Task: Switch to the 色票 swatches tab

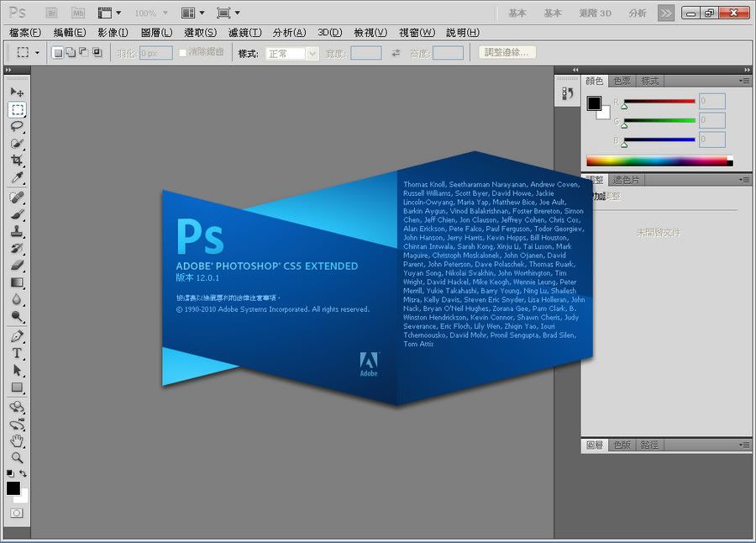Action: click(x=622, y=81)
